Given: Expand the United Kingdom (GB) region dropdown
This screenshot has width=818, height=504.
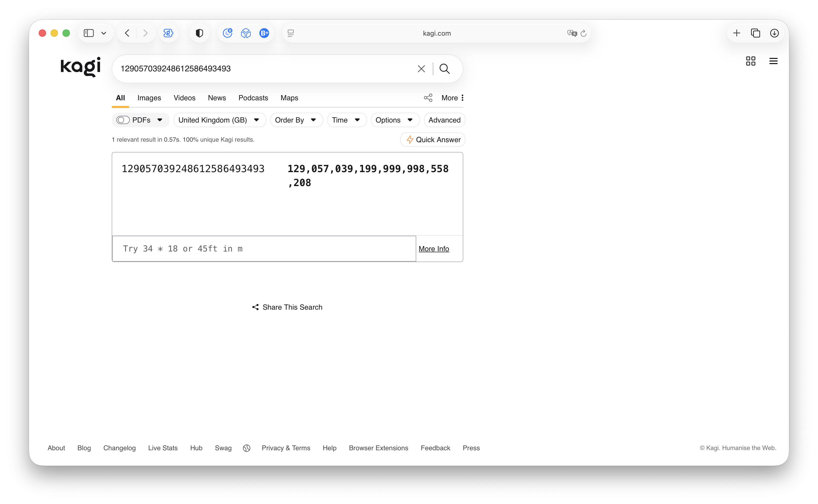Looking at the screenshot, I should click(219, 120).
